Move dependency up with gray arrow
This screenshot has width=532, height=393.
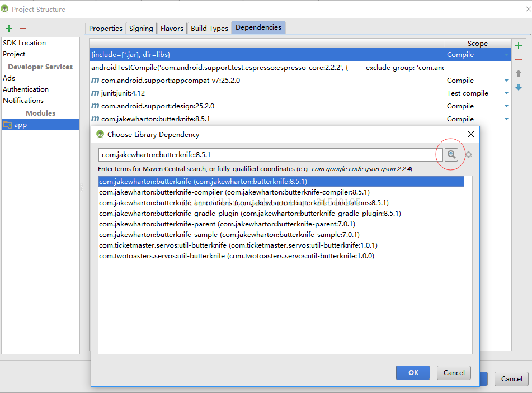[x=519, y=73]
